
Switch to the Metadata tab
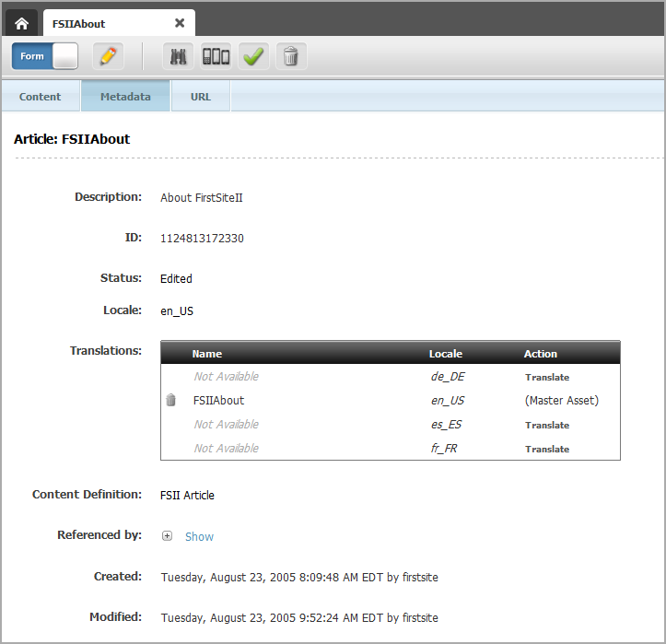point(125,97)
